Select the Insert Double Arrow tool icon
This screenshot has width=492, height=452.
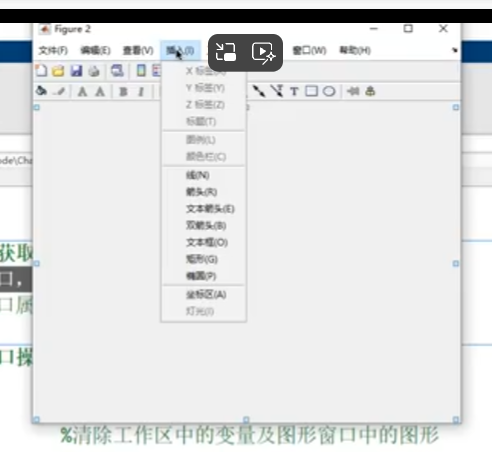259,91
